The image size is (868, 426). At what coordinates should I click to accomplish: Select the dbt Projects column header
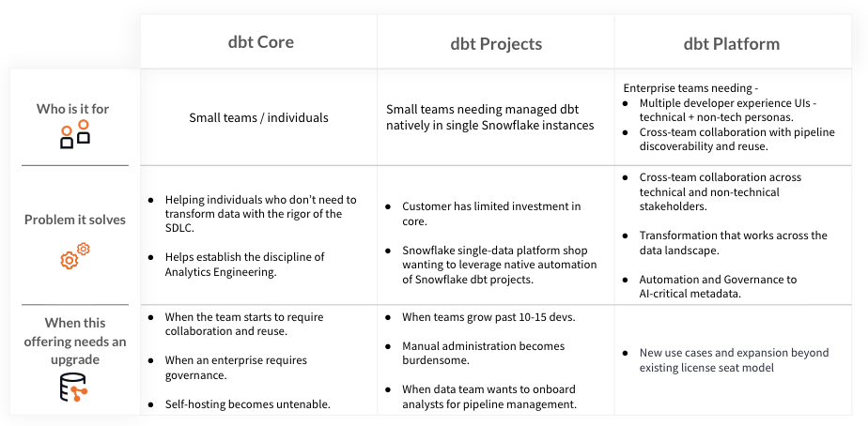click(x=496, y=44)
